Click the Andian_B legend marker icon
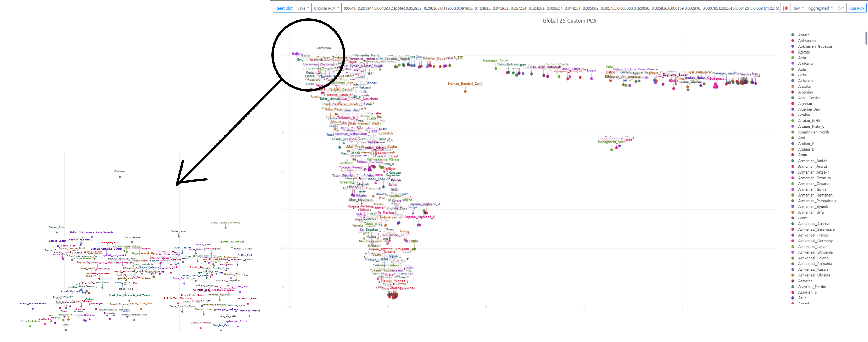The image size is (868, 342). pyautogui.click(x=793, y=149)
